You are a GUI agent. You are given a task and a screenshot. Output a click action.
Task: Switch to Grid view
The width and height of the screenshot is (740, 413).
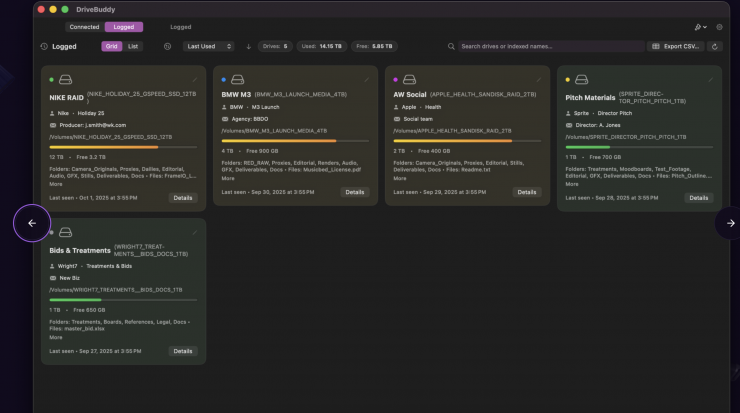click(x=112, y=46)
